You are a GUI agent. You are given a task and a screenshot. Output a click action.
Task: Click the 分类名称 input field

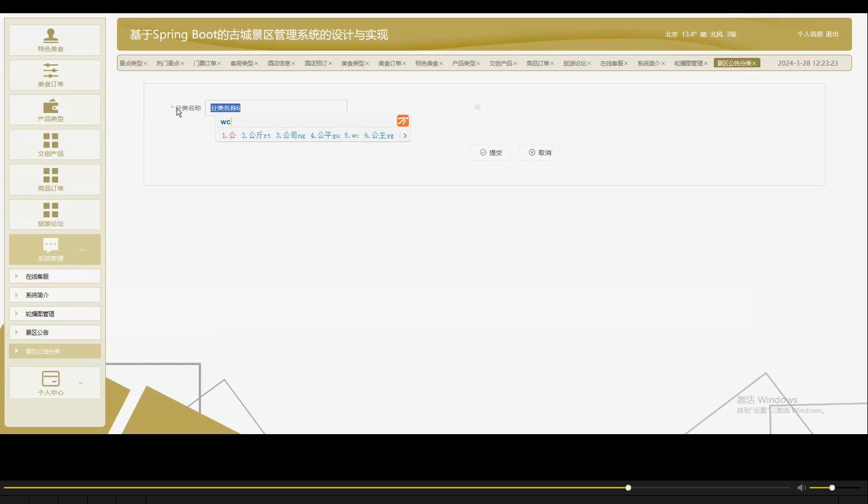click(277, 108)
